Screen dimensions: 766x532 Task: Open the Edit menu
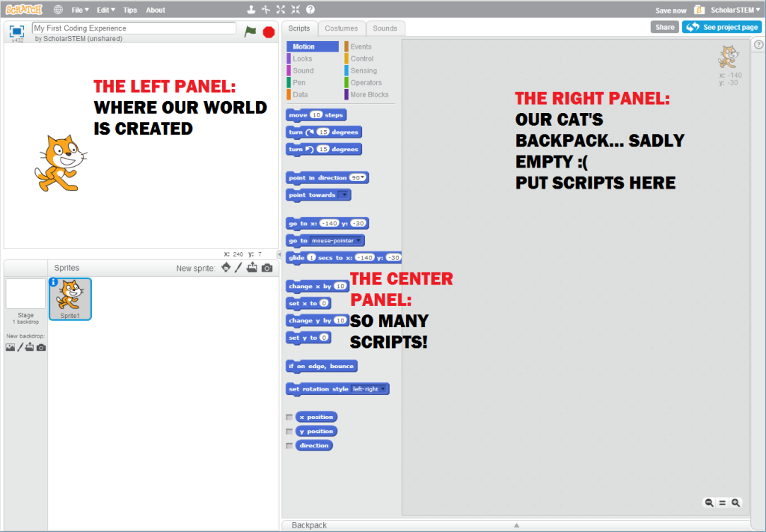tap(105, 10)
